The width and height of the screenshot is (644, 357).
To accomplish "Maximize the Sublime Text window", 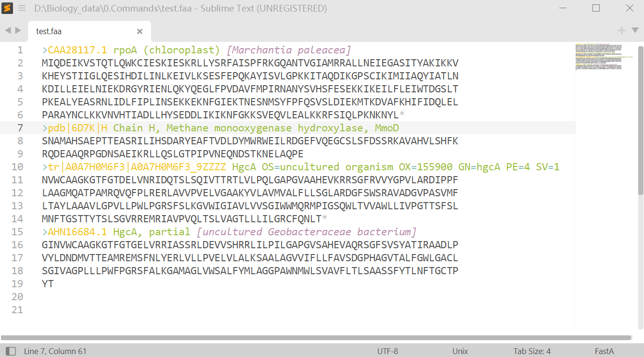I will (x=596, y=8).
